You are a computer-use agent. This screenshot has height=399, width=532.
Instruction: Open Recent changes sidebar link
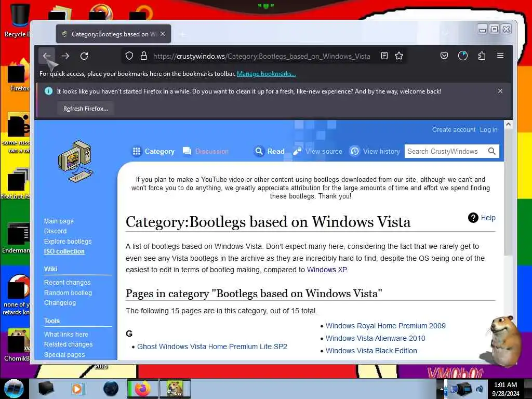[x=67, y=282]
